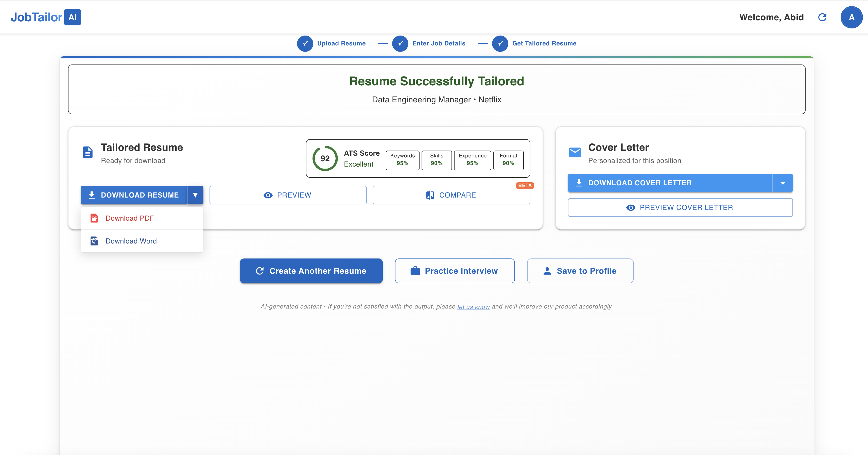The width and height of the screenshot is (868, 455).
Task: Click the Upload Resume step checkmark
Action: coord(305,43)
